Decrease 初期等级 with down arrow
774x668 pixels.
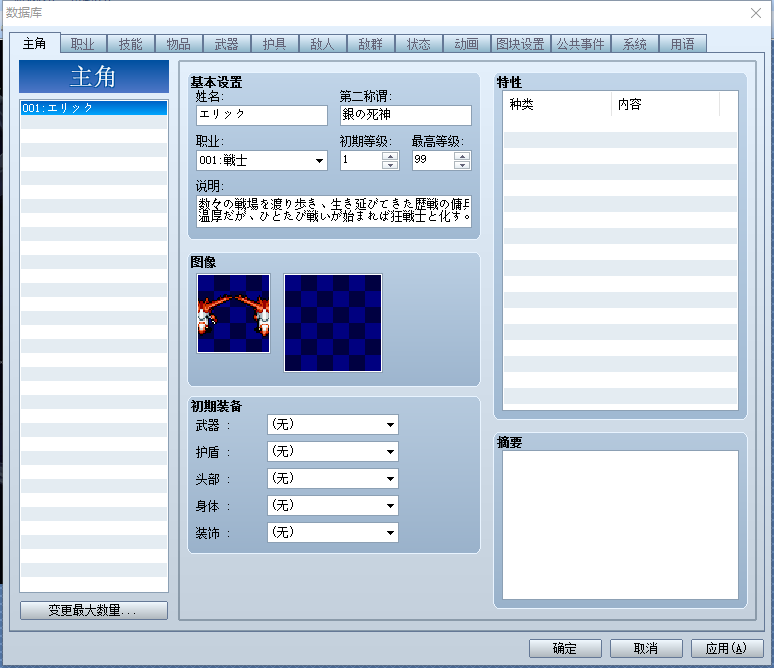click(390, 165)
